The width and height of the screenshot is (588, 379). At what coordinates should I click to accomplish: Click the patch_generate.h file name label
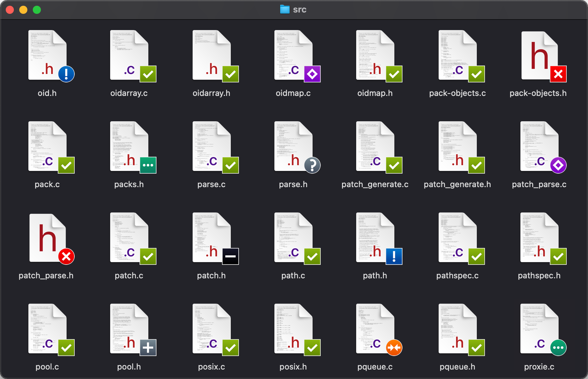pyautogui.click(x=458, y=184)
